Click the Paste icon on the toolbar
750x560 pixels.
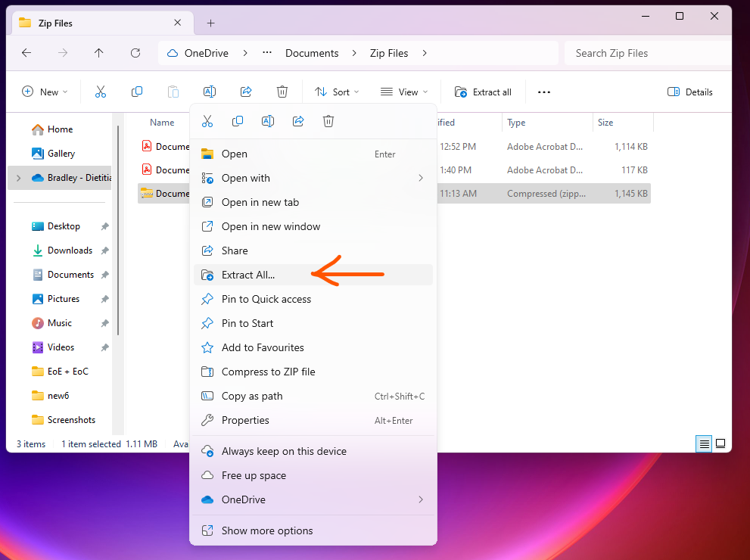click(x=173, y=92)
